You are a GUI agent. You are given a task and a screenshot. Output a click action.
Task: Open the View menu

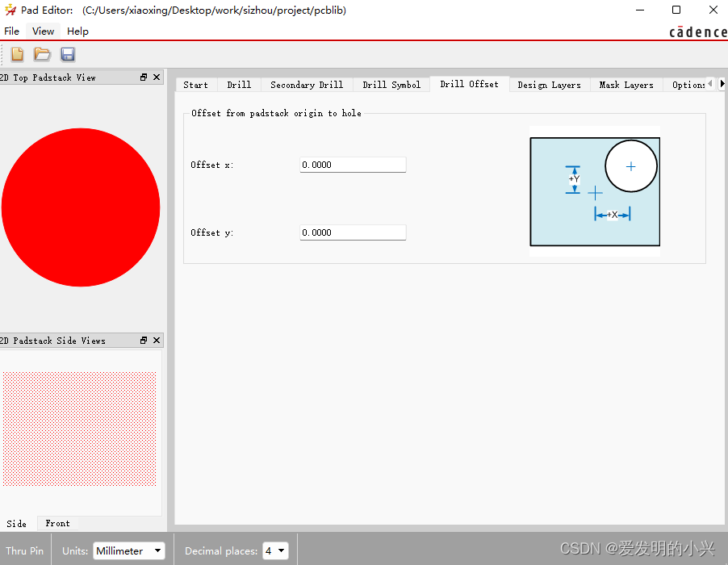pyautogui.click(x=43, y=31)
